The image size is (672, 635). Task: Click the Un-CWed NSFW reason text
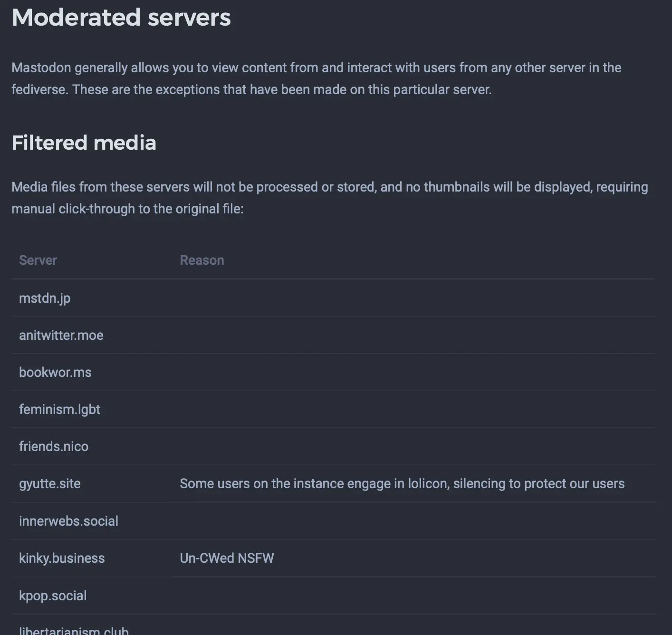(x=227, y=558)
